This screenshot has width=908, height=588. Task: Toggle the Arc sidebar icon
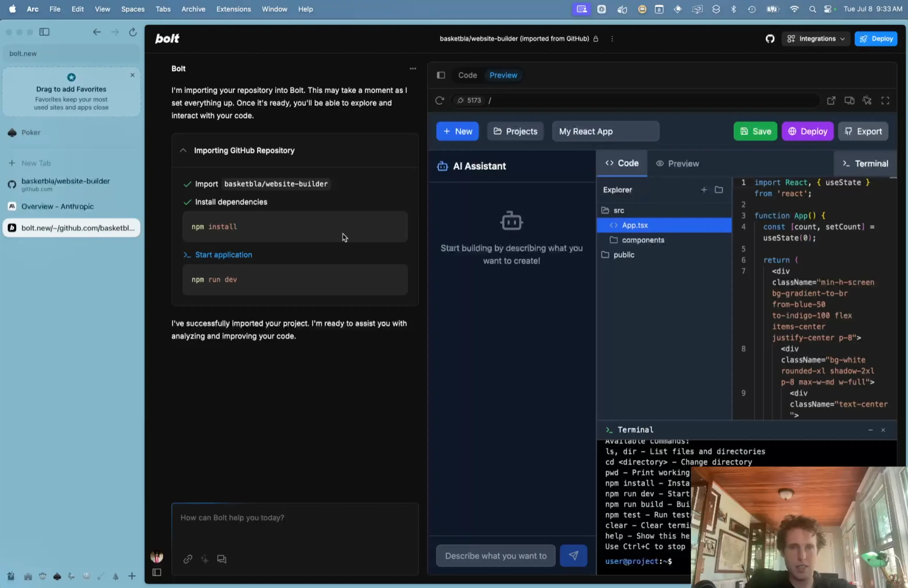[44, 32]
